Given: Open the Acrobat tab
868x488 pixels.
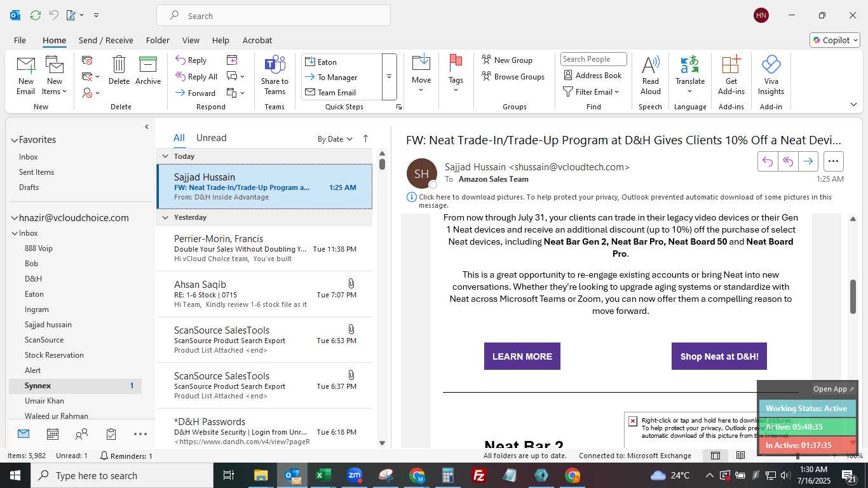Looking at the screenshot, I should [x=257, y=40].
